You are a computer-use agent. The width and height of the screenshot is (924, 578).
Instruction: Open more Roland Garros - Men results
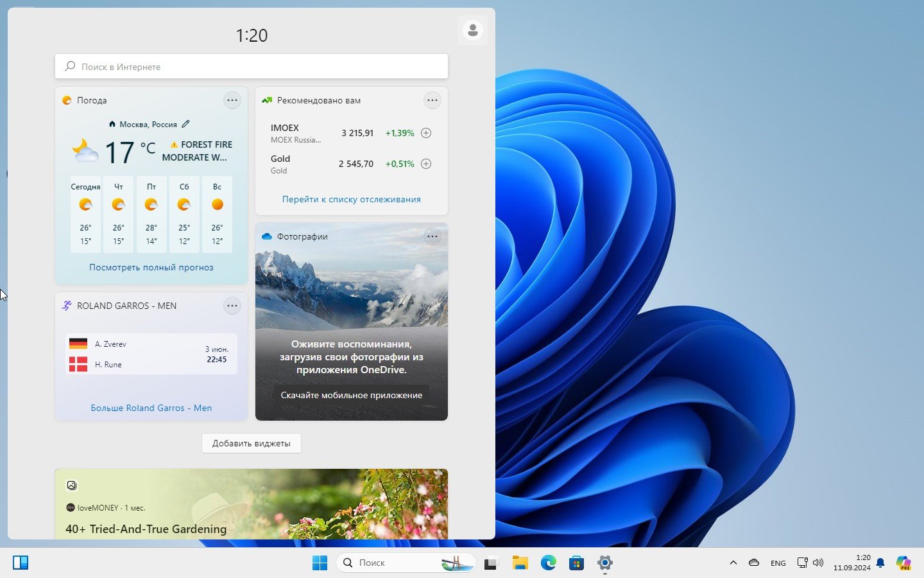pyautogui.click(x=151, y=408)
